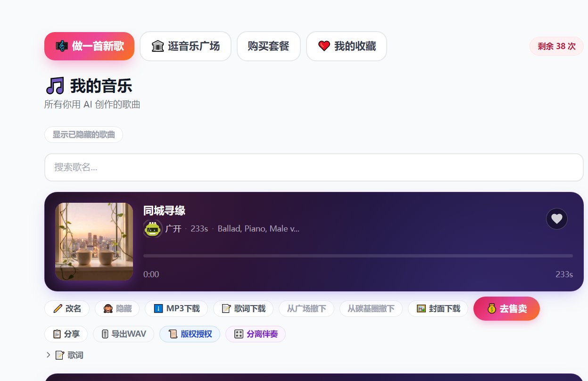Screen dimensions: 588x381
Task: Click the 广开 robot avatar icon
Action: (x=152, y=229)
